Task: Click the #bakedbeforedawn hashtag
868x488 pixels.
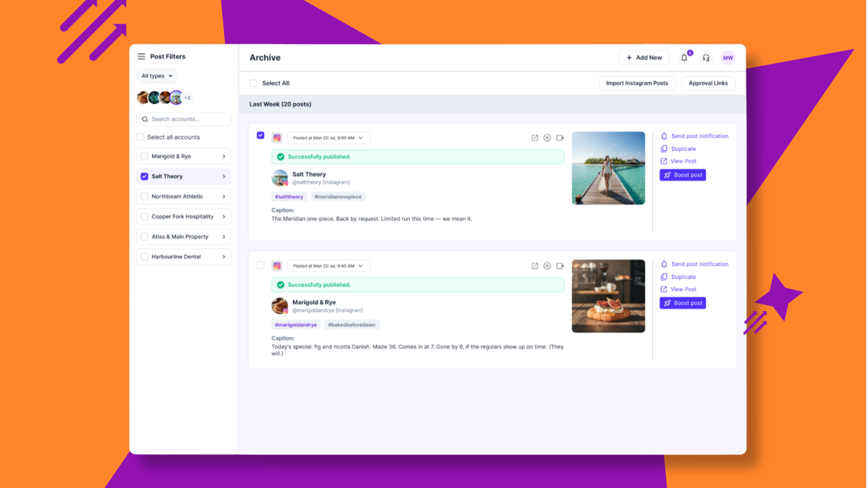Action: pos(352,325)
